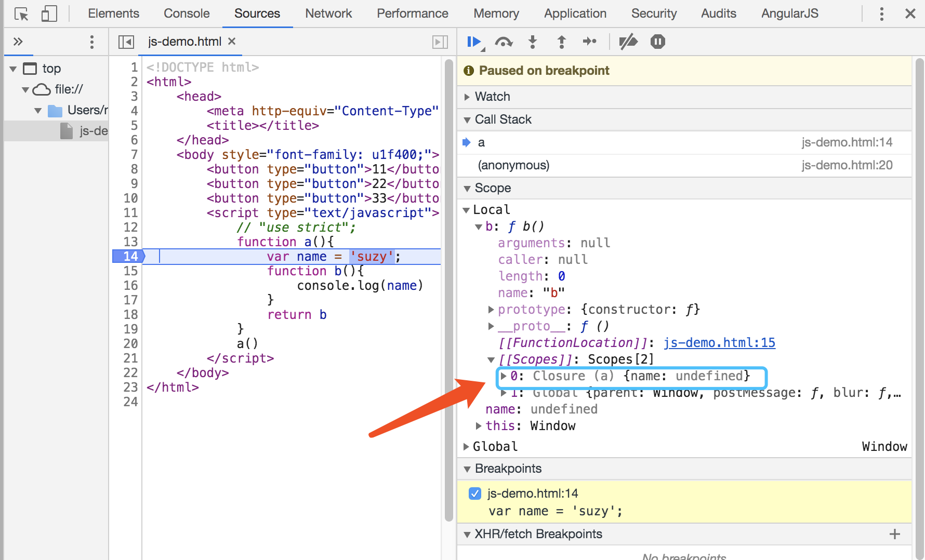This screenshot has width=925, height=560.
Task: Collapse the Users folder node
Action: 37,110
